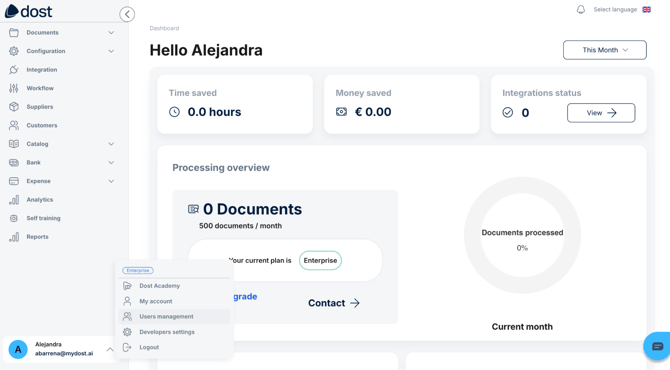Expand the Catalog menu chevron
Screen dimensions: 670x370
pyautogui.click(x=111, y=144)
